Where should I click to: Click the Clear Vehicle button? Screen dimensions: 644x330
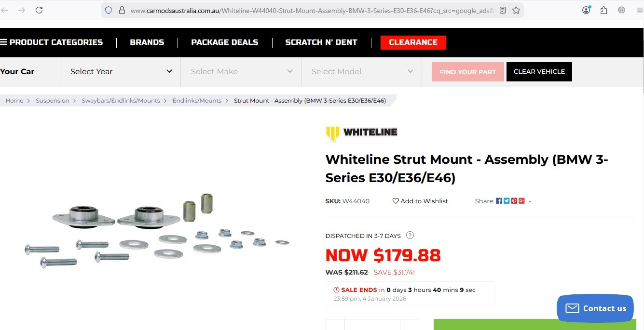539,72
